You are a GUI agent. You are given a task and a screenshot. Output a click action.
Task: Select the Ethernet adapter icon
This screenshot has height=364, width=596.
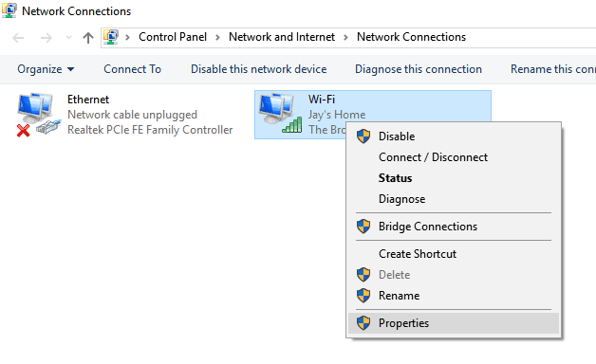pos(38,115)
